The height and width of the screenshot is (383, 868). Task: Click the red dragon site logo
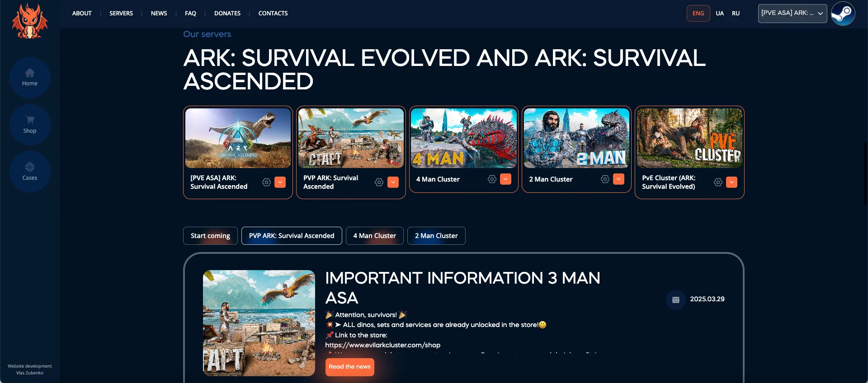pyautogui.click(x=30, y=21)
